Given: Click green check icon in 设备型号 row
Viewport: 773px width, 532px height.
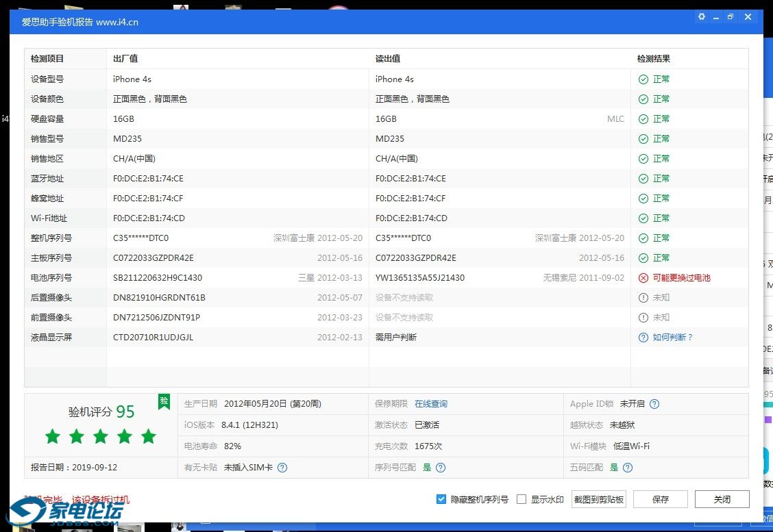Looking at the screenshot, I should [643, 79].
